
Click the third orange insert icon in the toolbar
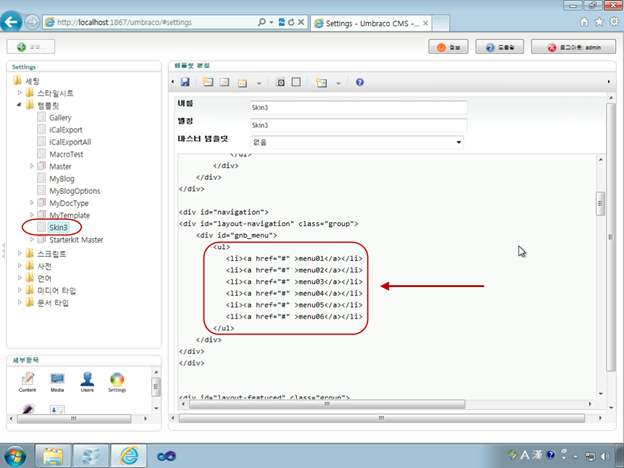[x=242, y=82]
